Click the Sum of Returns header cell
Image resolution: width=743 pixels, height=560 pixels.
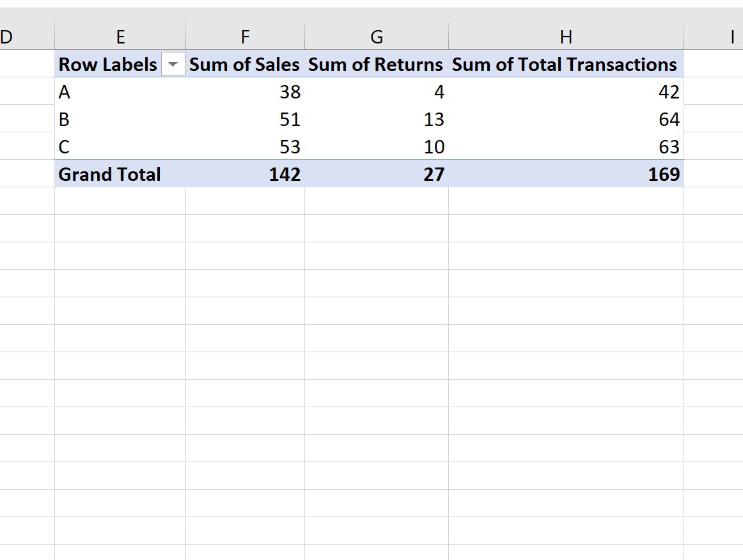pos(377,64)
